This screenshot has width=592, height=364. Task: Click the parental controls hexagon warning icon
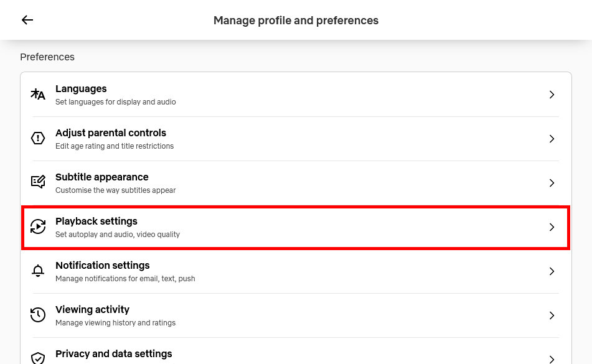pyautogui.click(x=38, y=138)
